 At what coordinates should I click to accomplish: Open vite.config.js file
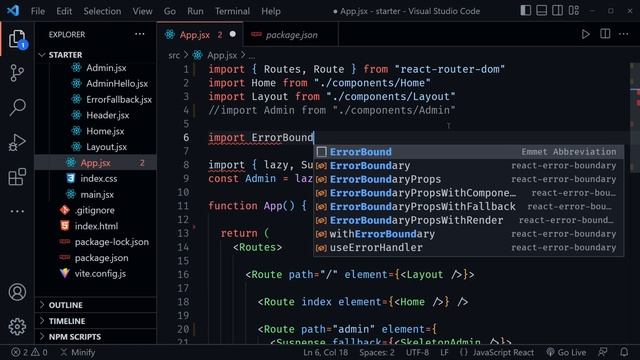(x=100, y=274)
